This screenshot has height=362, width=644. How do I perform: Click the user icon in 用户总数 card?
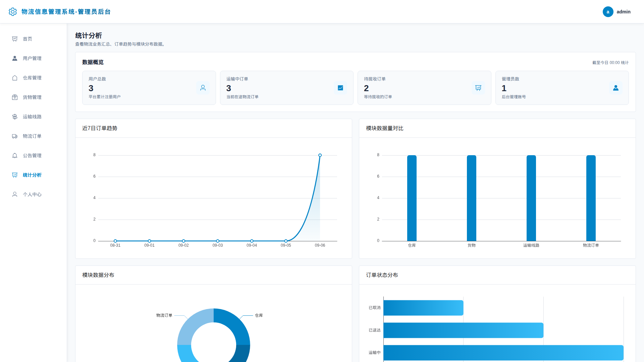click(203, 88)
